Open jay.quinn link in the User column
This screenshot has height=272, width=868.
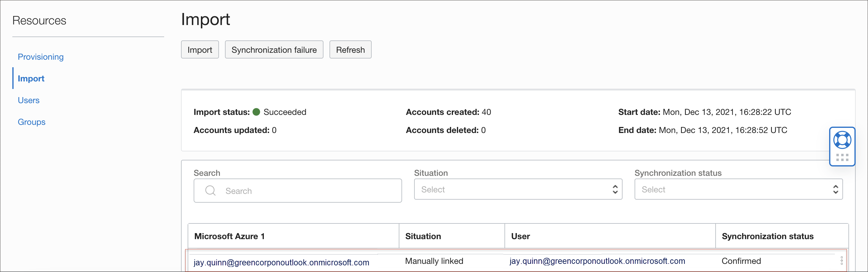(x=597, y=261)
